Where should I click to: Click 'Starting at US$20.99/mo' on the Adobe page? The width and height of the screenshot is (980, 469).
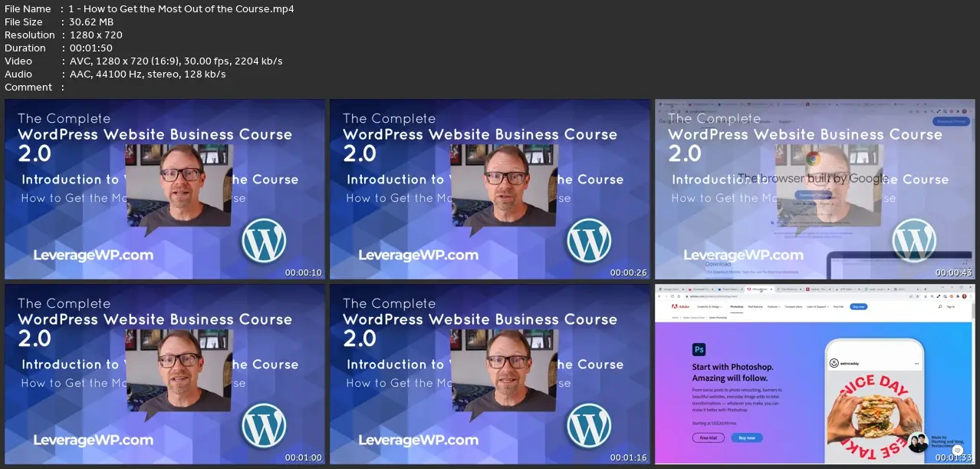(x=714, y=423)
